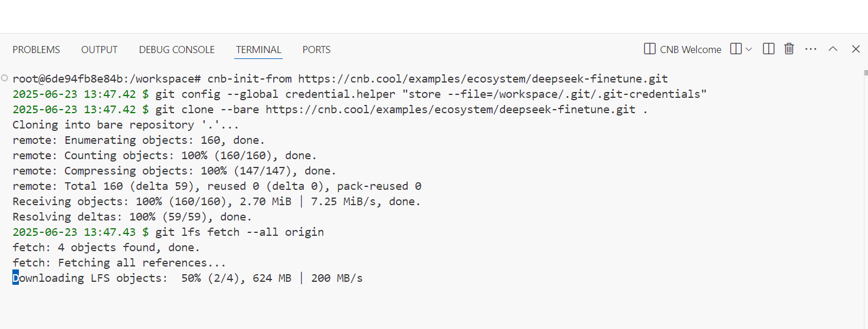Open the terminal more actions ellipsis
The image size is (868, 329).
811,50
